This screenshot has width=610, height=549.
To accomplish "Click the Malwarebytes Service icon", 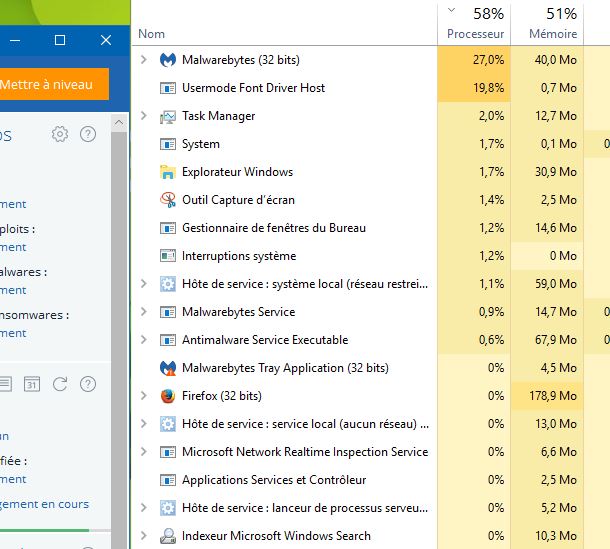I will pos(168,312).
